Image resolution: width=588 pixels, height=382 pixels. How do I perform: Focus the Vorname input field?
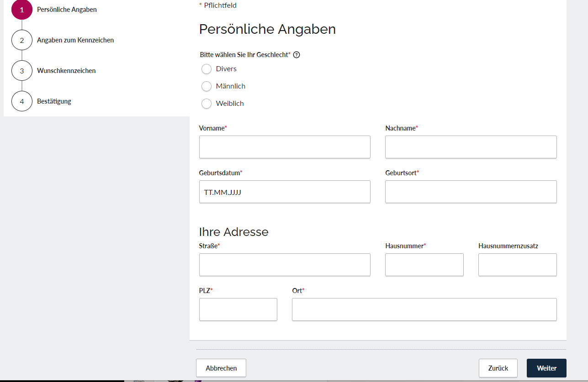[x=285, y=147]
